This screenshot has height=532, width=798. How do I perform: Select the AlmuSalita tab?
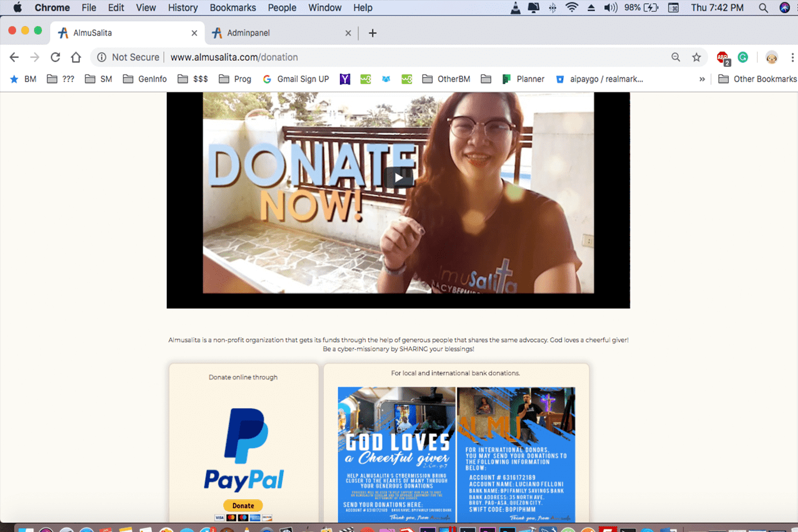(128, 33)
